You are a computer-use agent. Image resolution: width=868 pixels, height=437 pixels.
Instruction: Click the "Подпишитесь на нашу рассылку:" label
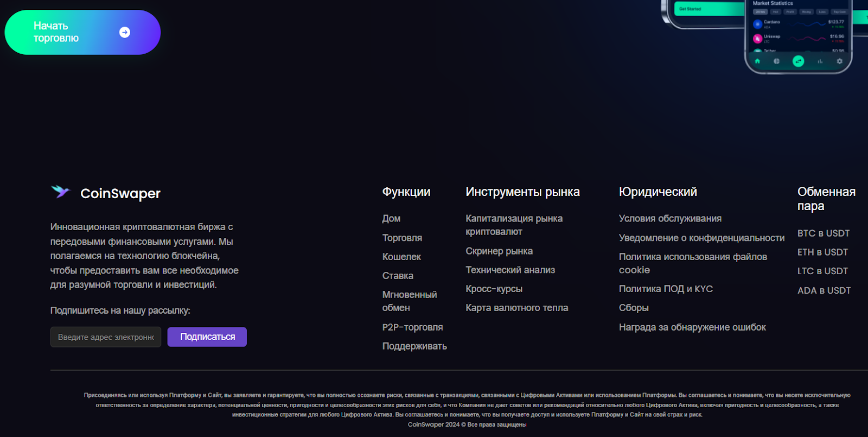(120, 311)
